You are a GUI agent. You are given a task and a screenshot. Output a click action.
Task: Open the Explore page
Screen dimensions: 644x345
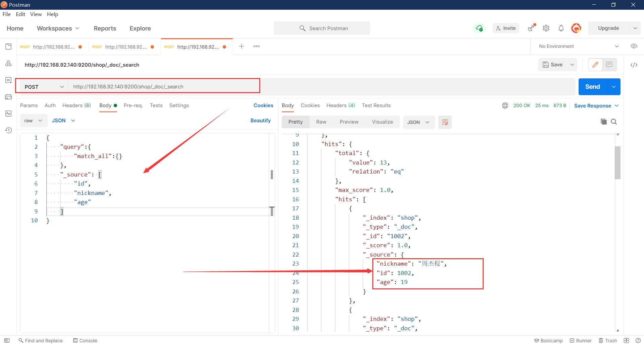(140, 28)
